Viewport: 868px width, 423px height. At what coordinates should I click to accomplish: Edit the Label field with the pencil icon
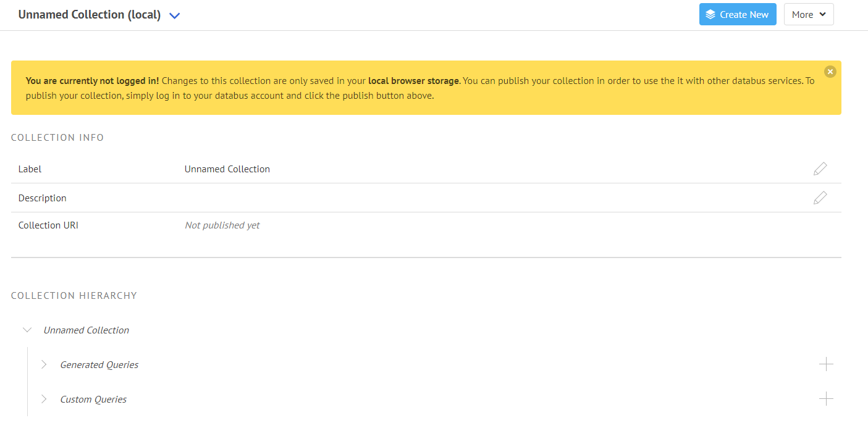820,169
